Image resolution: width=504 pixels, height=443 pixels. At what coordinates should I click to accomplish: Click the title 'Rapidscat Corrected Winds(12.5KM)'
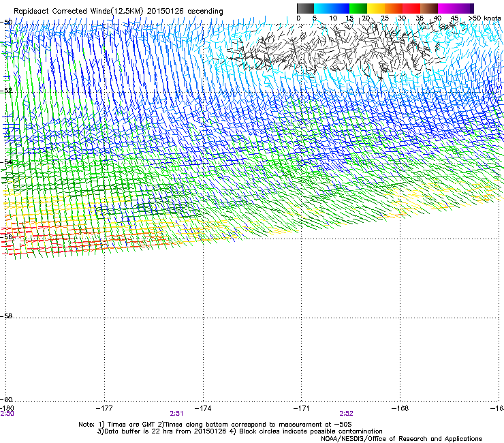[78, 12]
